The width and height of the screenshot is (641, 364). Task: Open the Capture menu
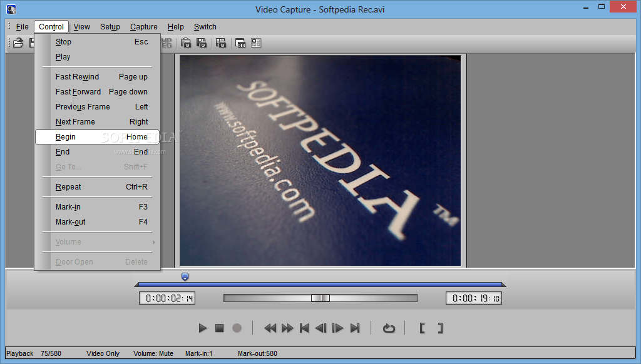pos(143,27)
